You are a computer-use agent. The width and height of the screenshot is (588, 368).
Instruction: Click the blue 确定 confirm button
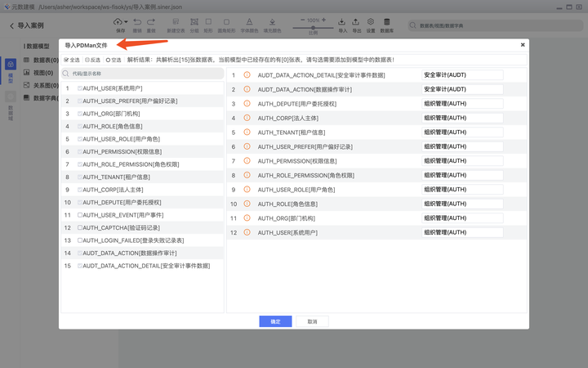tap(275, 321)
